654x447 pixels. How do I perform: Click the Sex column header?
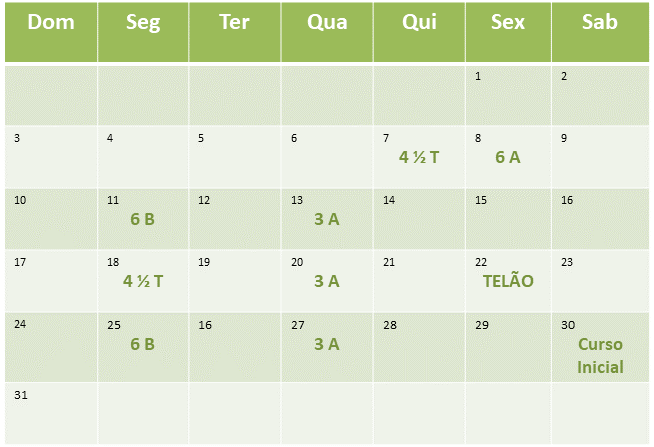(508, 32)
